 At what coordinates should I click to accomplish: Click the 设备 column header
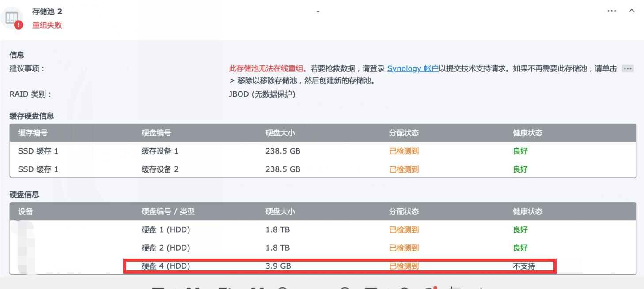coord(26,211)
